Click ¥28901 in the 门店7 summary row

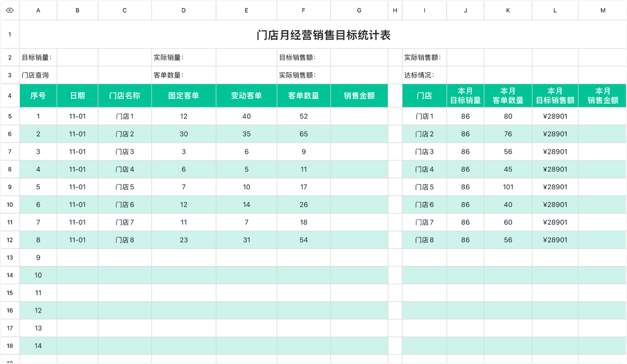pyautogui.click(x=555, y=222)
